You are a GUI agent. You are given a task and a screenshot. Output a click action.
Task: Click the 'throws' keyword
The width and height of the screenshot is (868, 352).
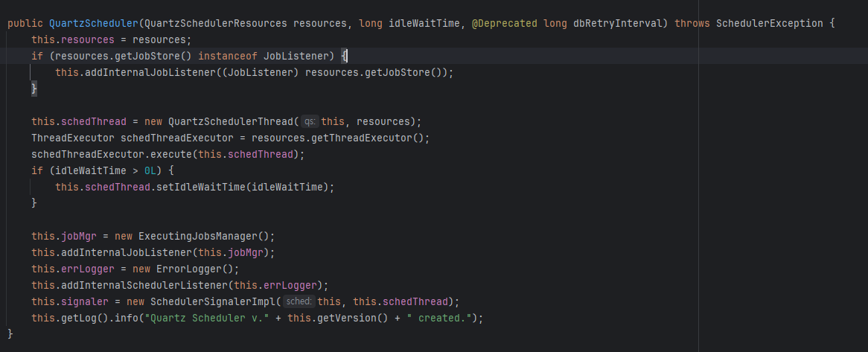692,23
